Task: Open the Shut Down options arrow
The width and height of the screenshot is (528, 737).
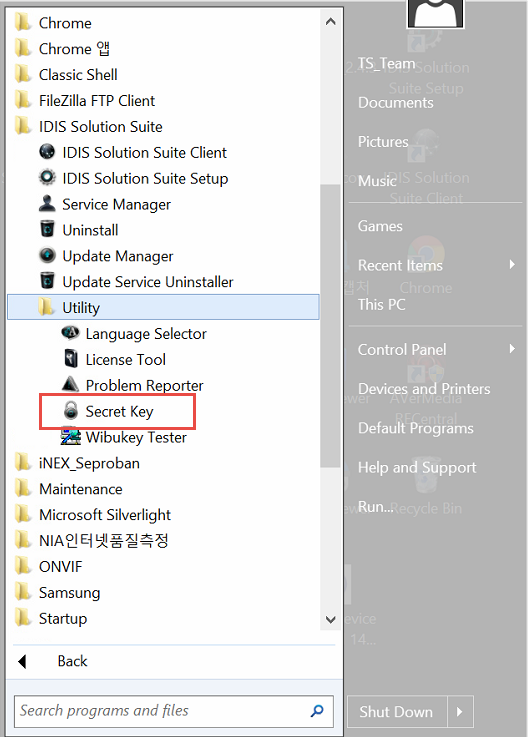Action: click(x=460, y=711)
